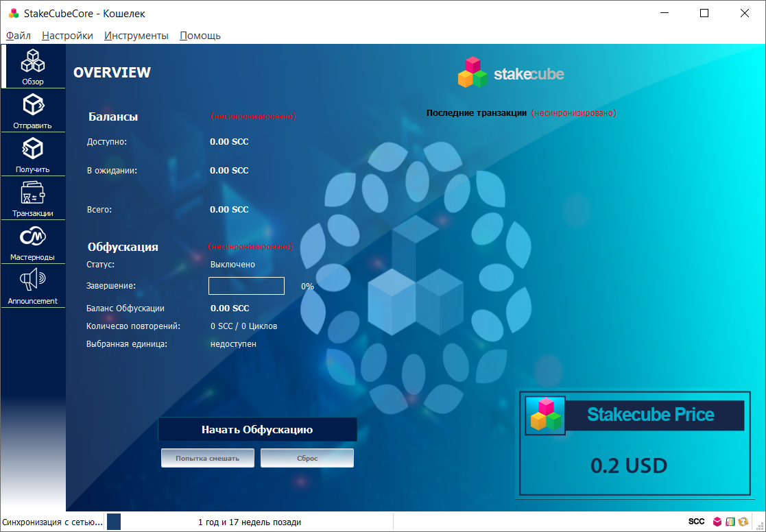Screen dimensions: 766x532
Task: Click the В ожидании 0.00 SCC value
Action: pos(229,171)
